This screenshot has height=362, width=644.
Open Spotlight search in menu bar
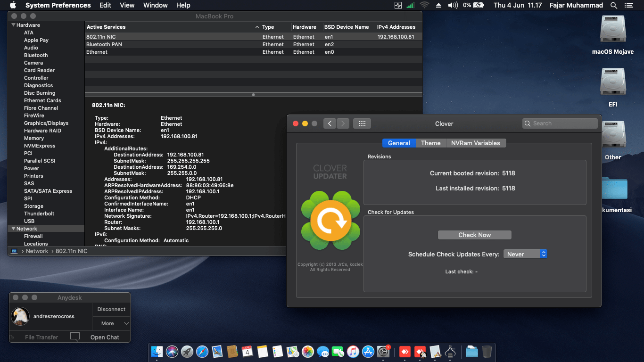pyautogui.click(x=614, y=5)
